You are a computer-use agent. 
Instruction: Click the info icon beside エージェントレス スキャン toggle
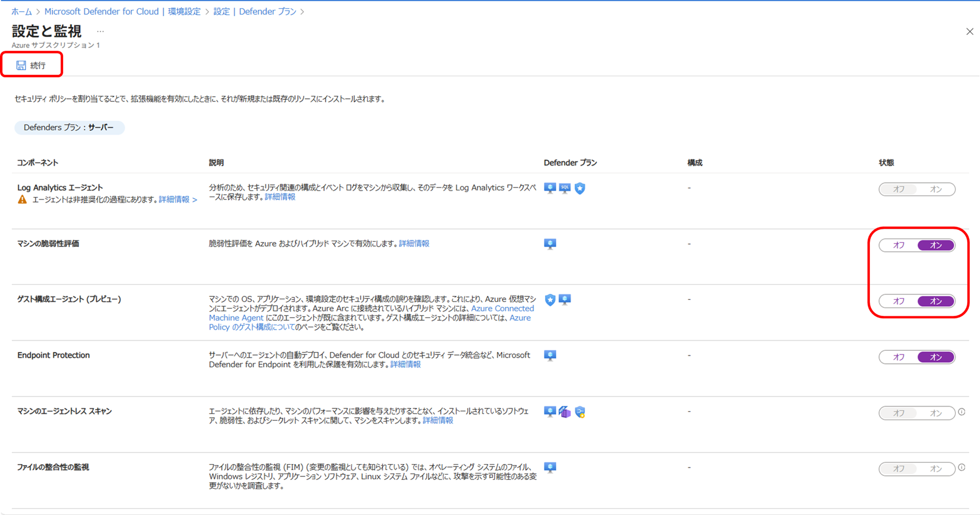click(962, 412)
